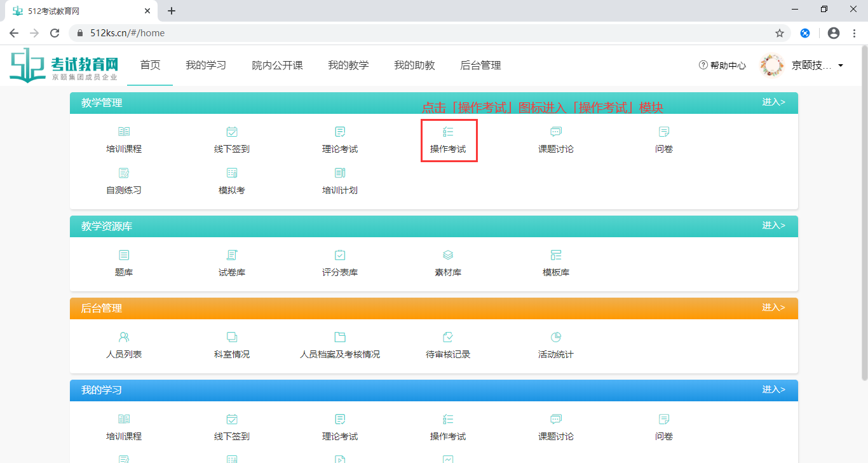Open the browser profile menu
The width and height of the screenshot is (868, 463).
(x=833, y=32)
